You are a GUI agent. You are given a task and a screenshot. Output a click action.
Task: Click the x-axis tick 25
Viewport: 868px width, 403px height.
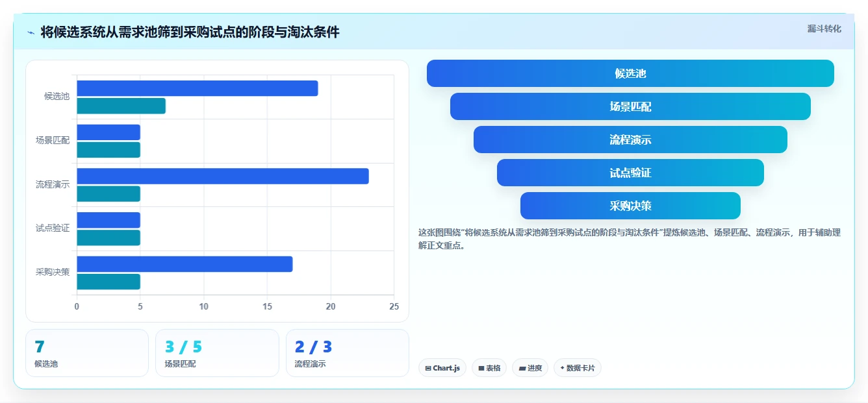coord(393,306)
